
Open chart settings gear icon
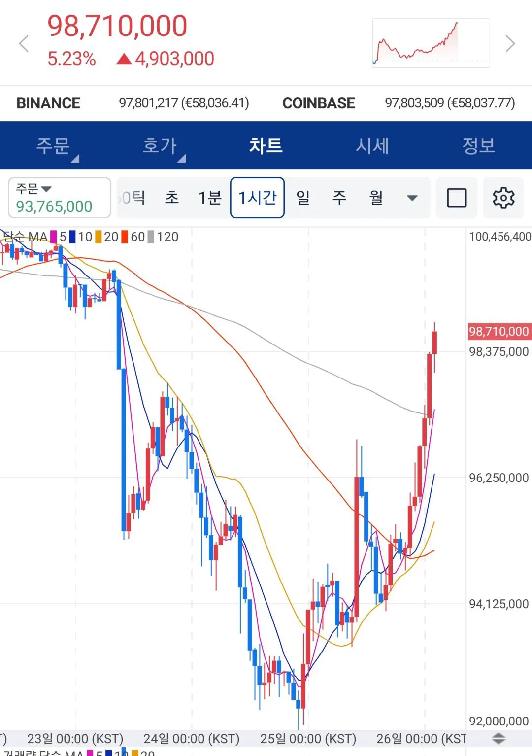click(x=503, y=198)
